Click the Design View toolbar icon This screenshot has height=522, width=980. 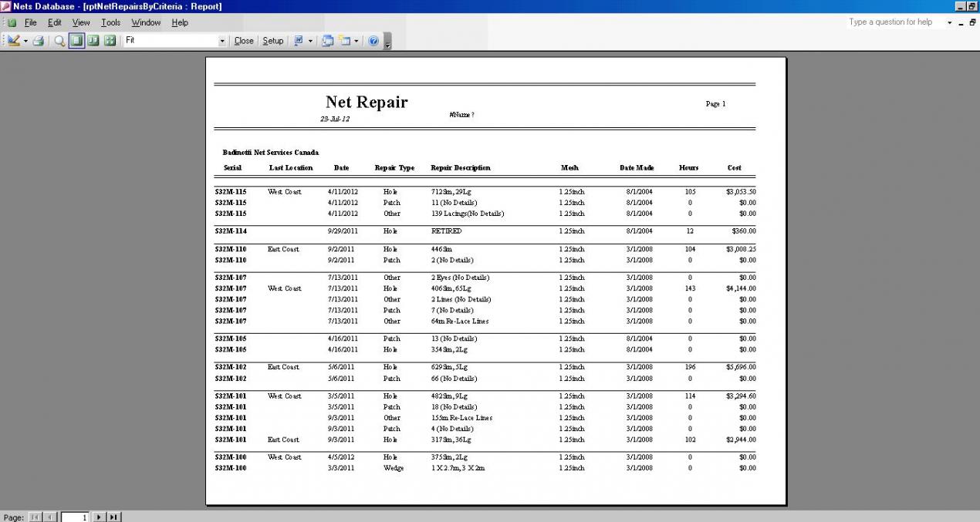(x=14, y=41)
